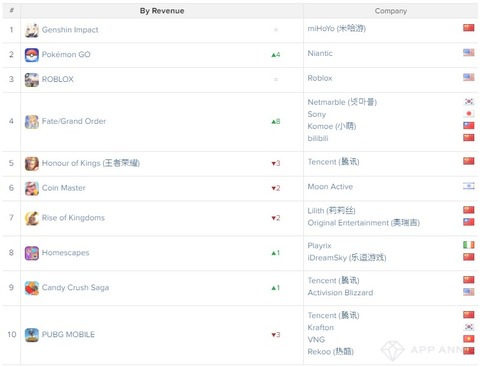
Task: Click the Honour of Kings icon
Action: (32, 164)
